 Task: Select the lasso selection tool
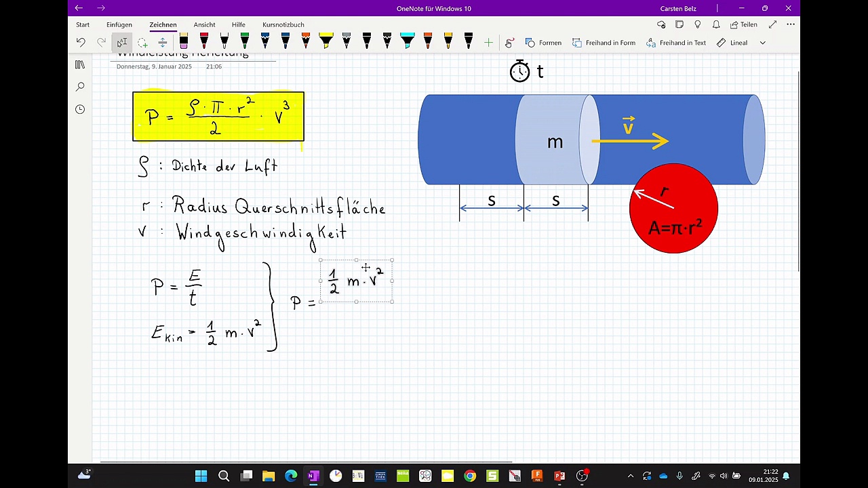tap(142, 43)
